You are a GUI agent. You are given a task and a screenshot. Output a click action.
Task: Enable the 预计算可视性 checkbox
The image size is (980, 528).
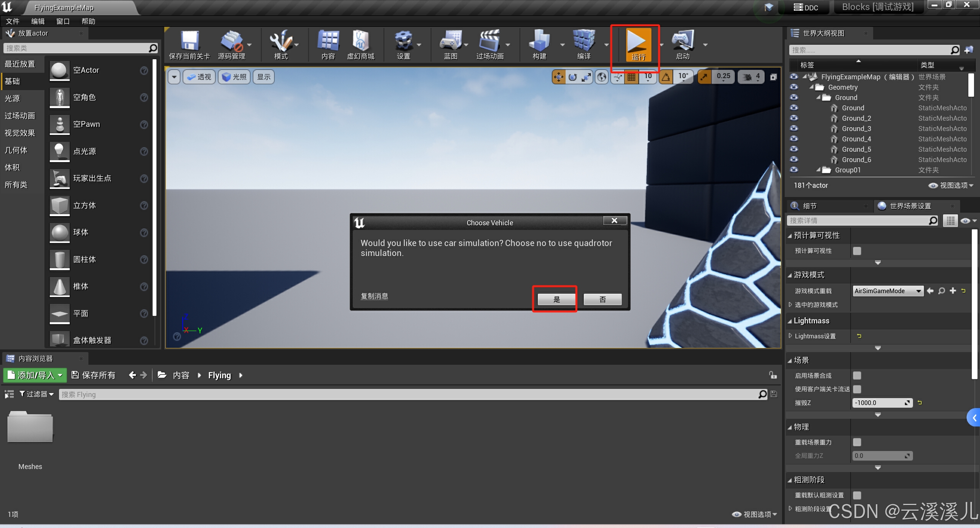point(857,251)
